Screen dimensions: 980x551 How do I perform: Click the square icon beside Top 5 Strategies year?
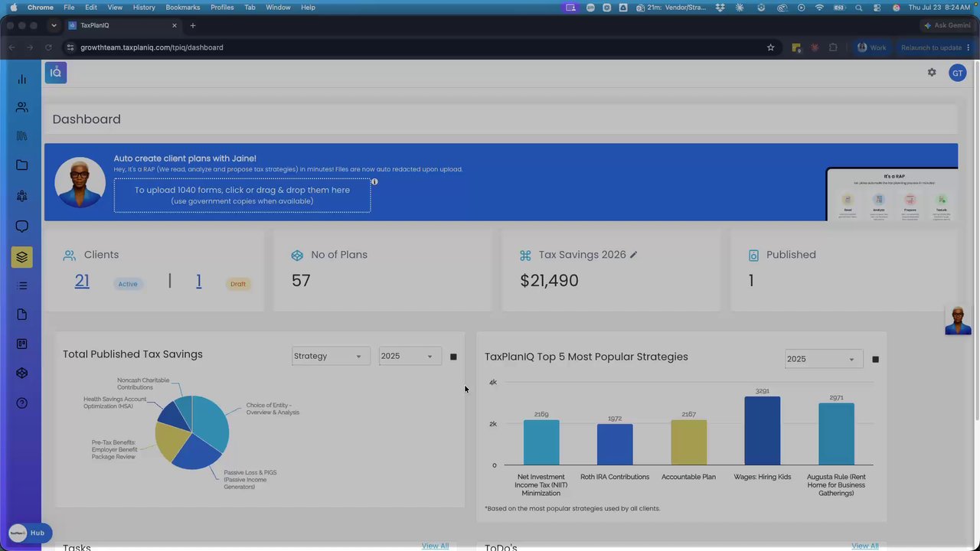[875, 360]
